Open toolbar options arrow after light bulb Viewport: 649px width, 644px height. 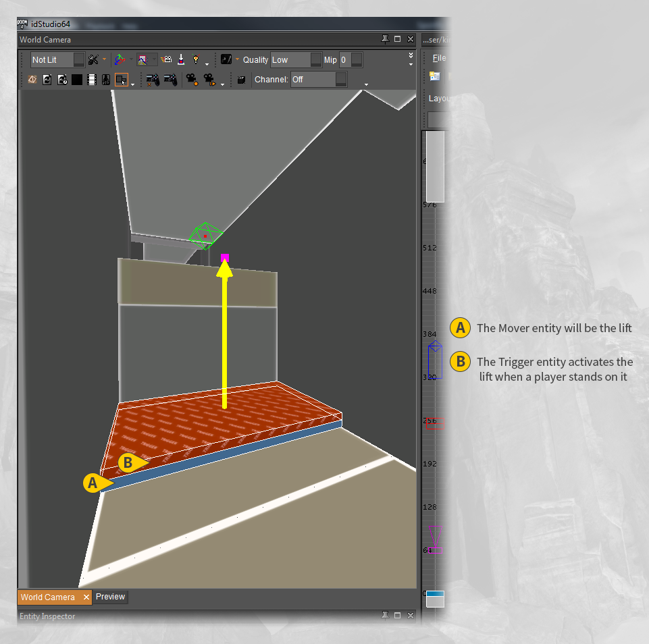click(207, 64)
